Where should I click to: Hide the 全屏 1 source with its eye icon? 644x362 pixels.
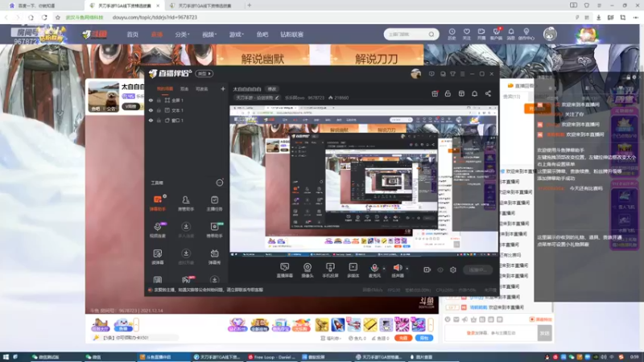click(151, 100)
